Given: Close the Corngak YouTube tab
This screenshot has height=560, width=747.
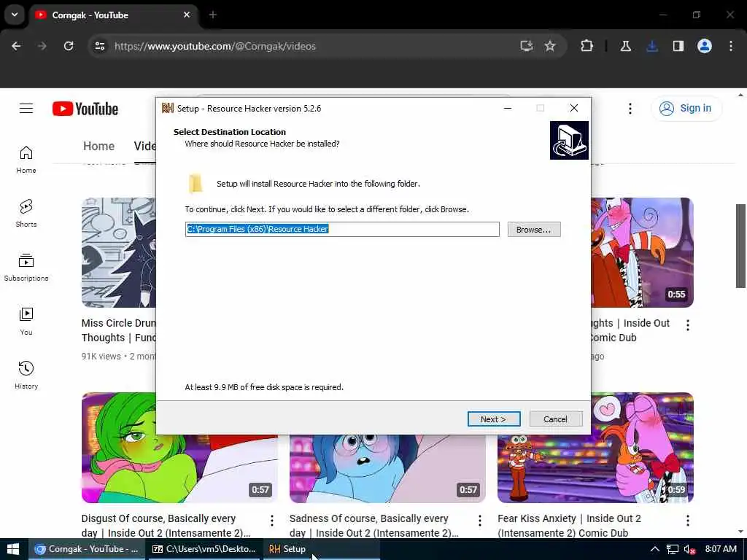Looking at the screenshot, I should 187,15.
